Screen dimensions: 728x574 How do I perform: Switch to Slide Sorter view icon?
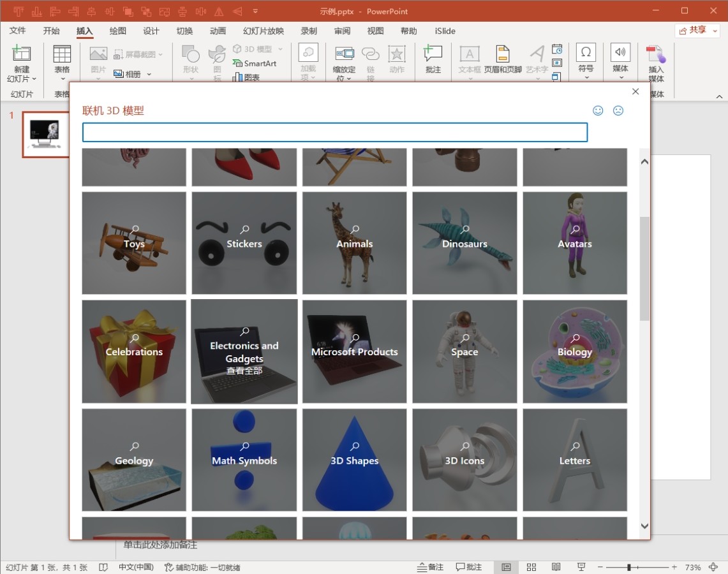(531, 567)
